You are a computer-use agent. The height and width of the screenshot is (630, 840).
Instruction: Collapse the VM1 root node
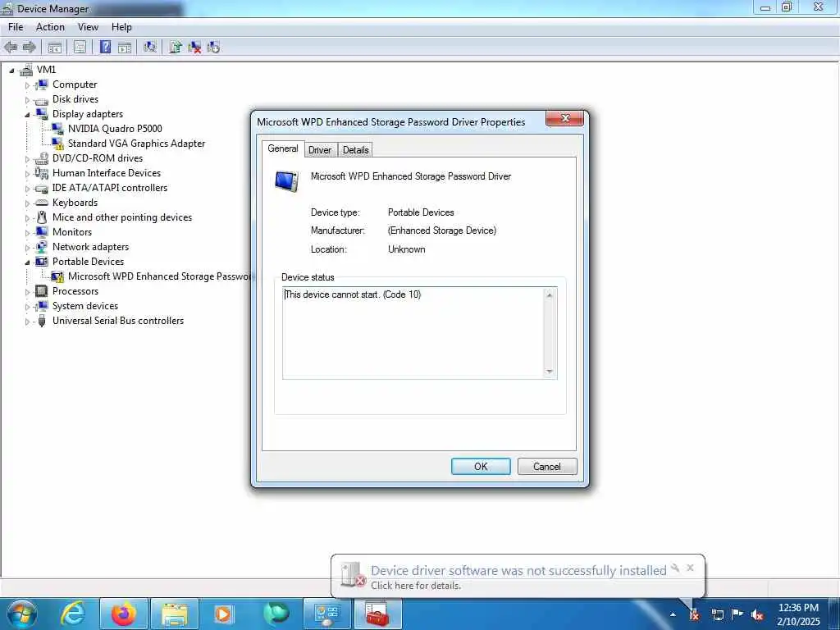click(11, 71)
